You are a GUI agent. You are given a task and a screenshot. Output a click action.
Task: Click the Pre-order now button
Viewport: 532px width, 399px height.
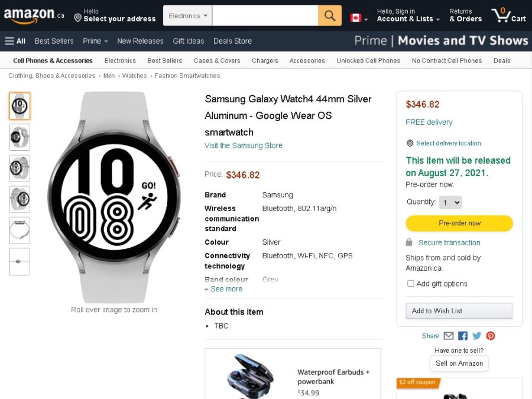(459, 223)
